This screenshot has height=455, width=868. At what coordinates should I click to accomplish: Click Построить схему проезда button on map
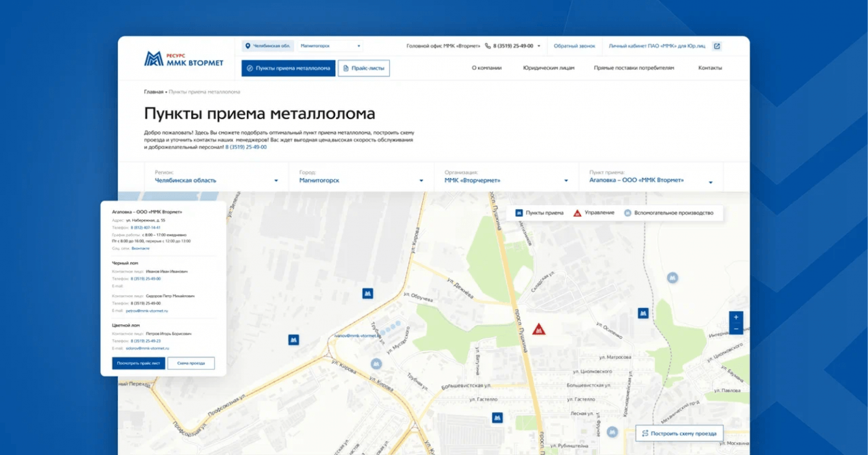pos(679,433)
